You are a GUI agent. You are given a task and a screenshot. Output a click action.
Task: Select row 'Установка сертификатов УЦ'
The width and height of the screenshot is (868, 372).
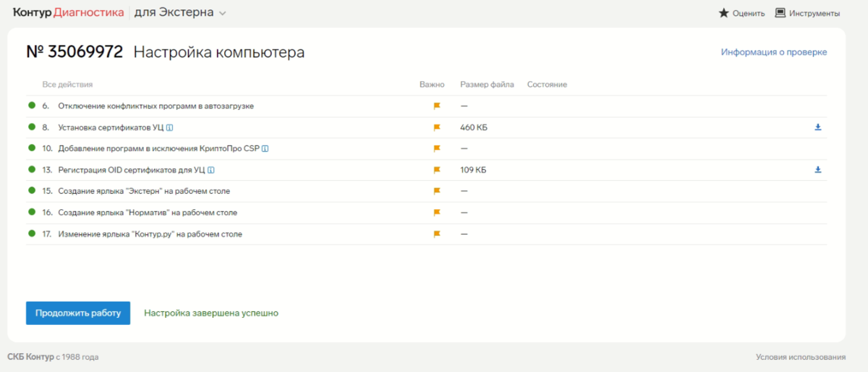point(427,127)
